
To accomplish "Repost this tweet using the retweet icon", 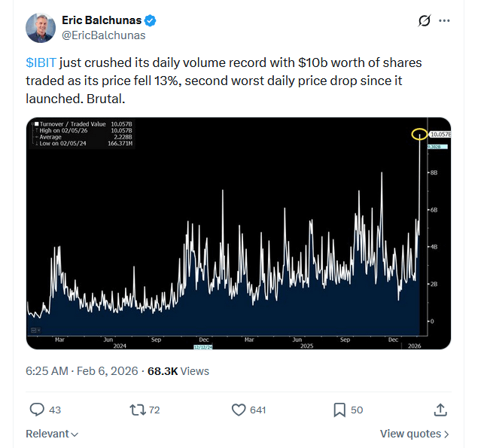I will 138,410.
